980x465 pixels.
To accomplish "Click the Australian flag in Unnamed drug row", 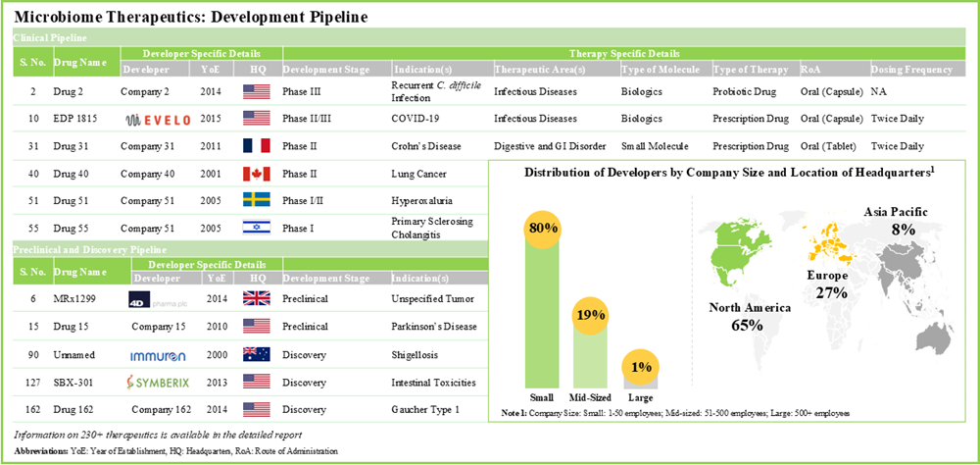I will coord(257,352).
